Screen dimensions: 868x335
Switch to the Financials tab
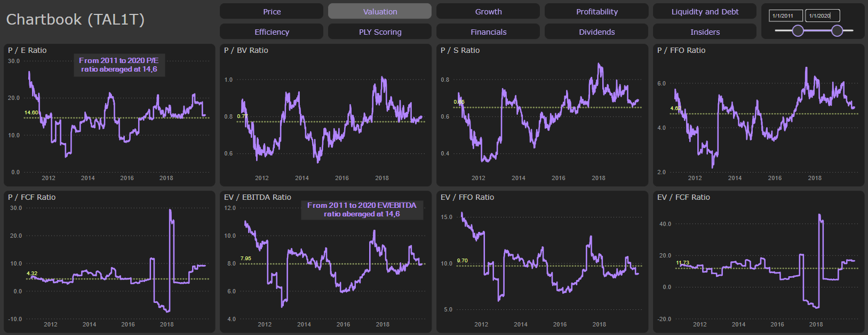point(488,32)
